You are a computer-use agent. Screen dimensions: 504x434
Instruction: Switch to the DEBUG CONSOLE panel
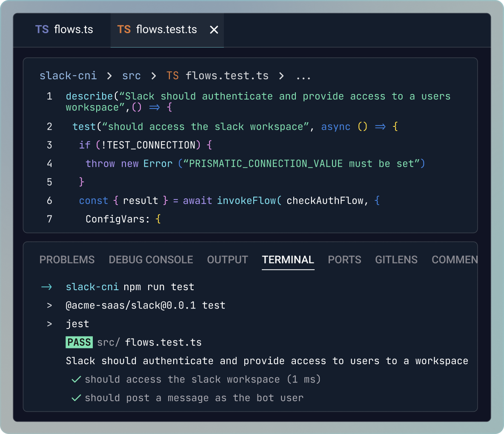tap(151, 260)
